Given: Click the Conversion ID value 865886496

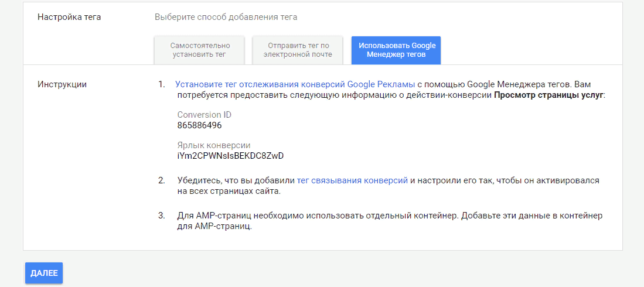Looking at the screenshot, I should [x=199, y=125].
